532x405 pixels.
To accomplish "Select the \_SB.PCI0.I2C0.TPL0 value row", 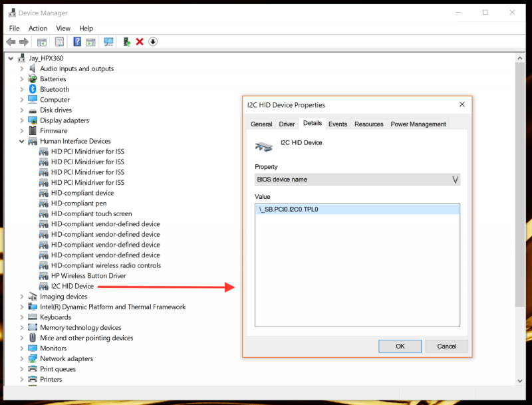I will [x=357, y=209].
